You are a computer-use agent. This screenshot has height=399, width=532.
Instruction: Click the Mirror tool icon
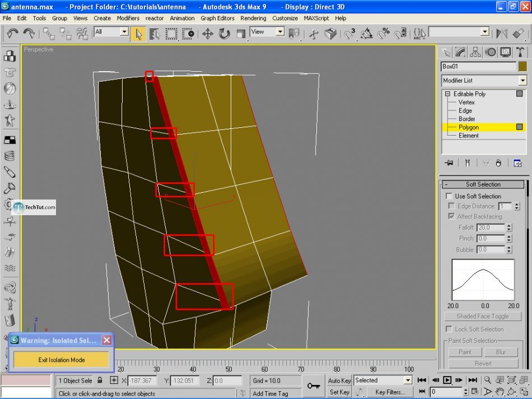coord(502,34)
